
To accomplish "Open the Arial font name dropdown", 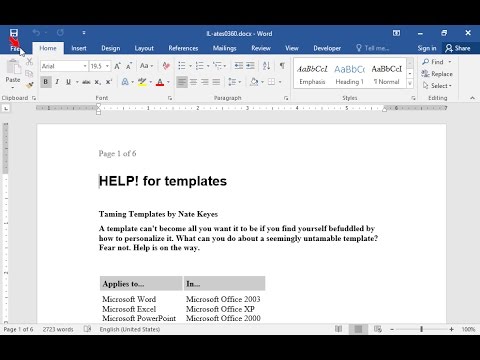I will pyautogui.click(x=85, y=66).
